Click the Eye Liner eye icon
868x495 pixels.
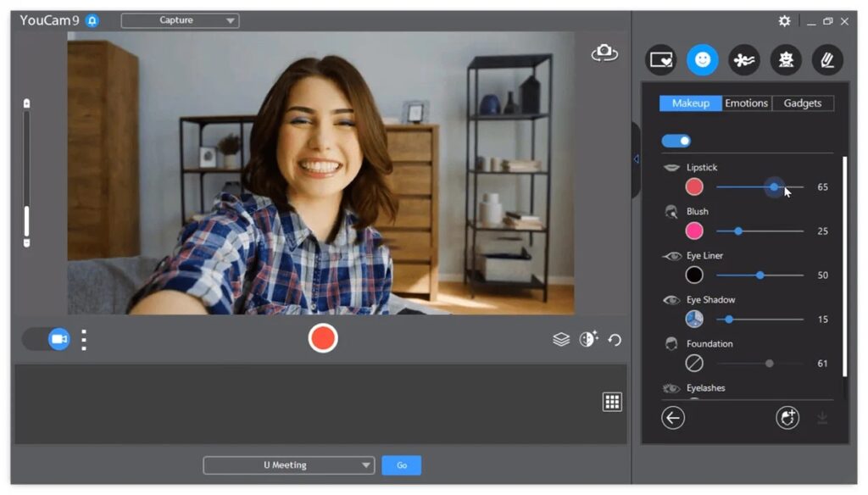pyautogui.click(x=672, y=256)
